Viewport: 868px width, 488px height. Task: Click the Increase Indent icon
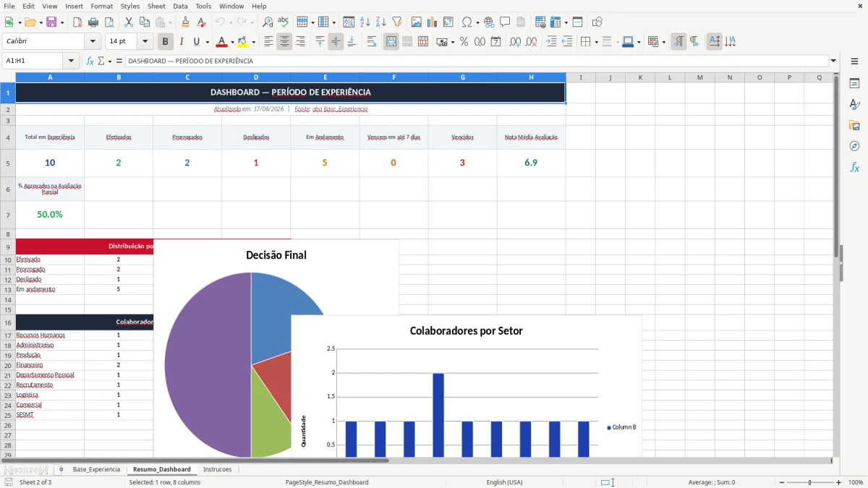(551, 42)
